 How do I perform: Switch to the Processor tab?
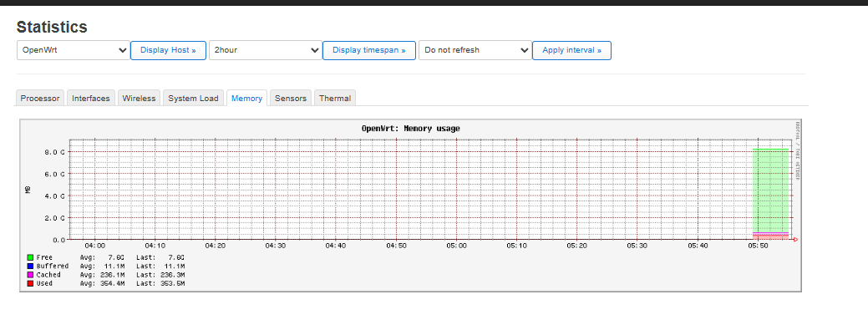40,99
